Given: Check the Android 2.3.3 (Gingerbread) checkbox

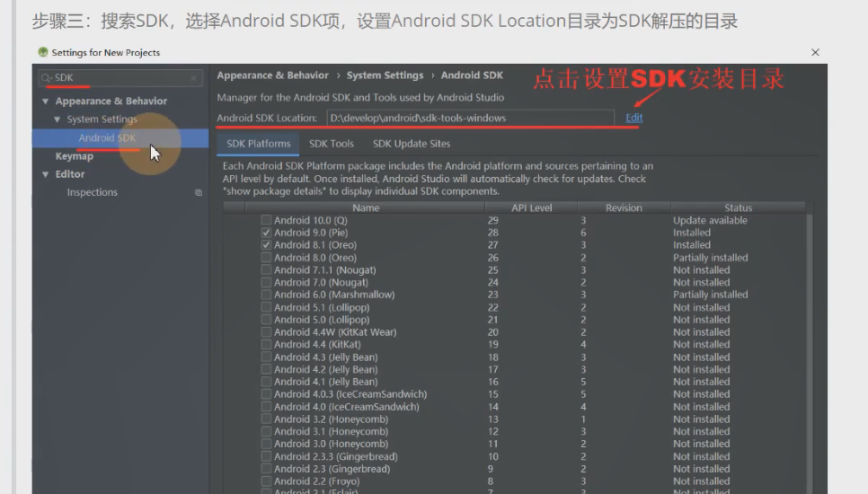Looking at the screenshot, I should (x=266, y=456).
